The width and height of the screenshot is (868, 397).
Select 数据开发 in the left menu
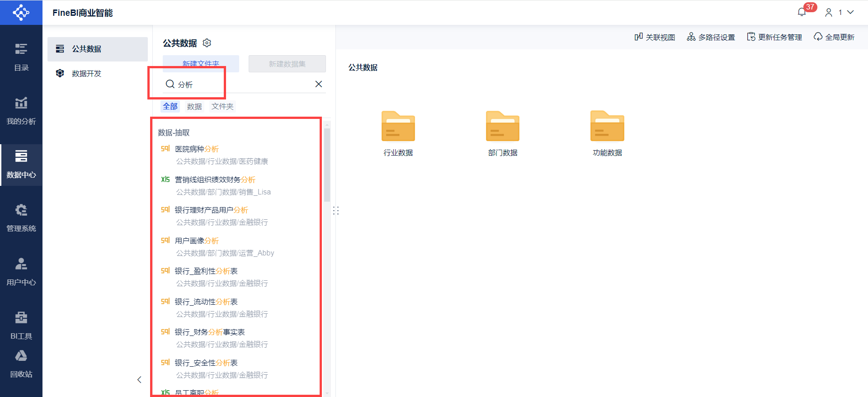(98, 73)
